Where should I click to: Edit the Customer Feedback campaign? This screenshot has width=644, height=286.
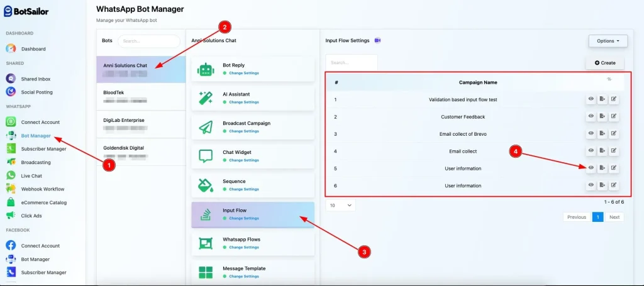pos(614,116)
